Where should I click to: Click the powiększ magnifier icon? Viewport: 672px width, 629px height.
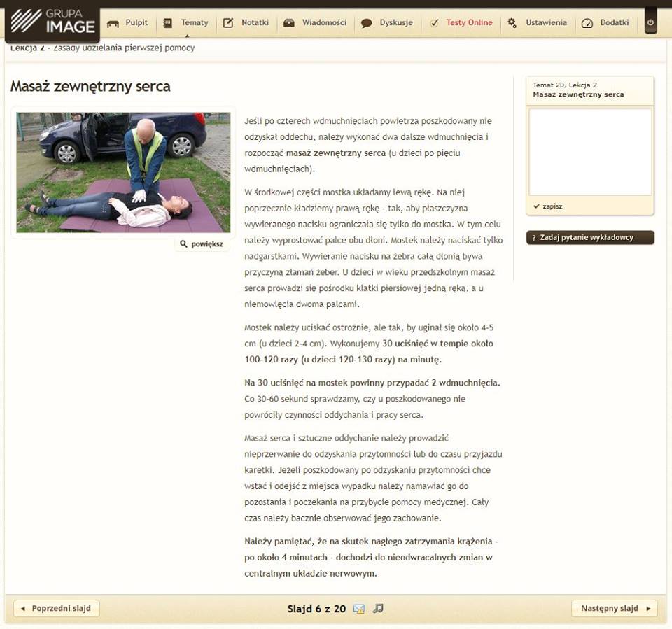point(183,243)
